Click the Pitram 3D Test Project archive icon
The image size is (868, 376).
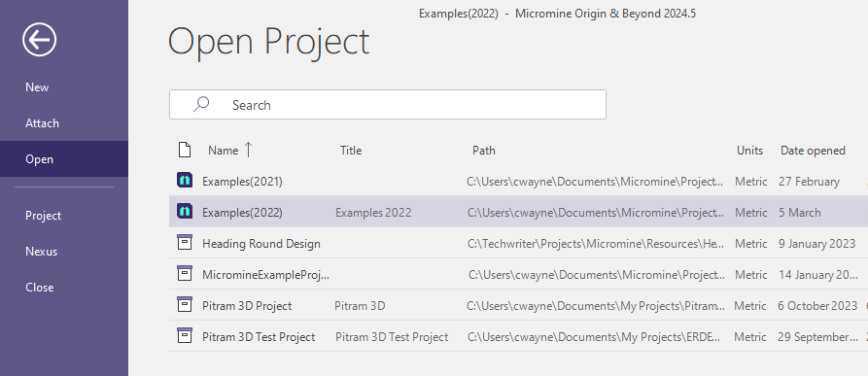(185, 335)
